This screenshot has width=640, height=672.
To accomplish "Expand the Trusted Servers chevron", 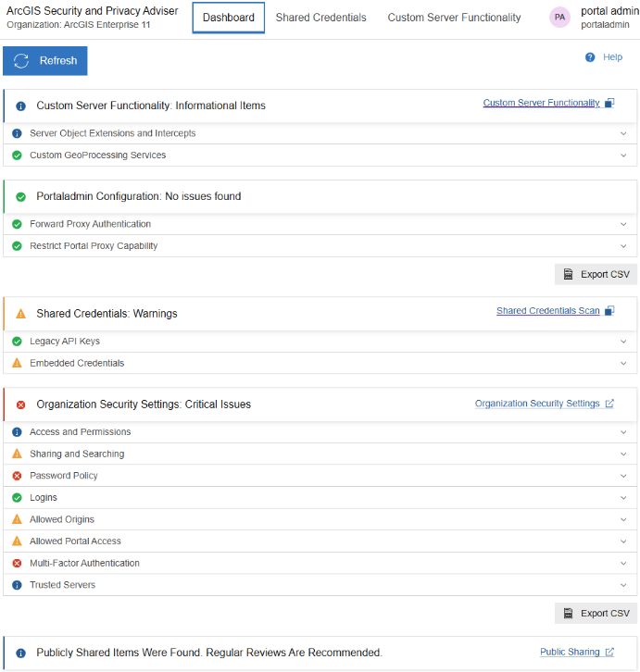I will tap(623, 585).
